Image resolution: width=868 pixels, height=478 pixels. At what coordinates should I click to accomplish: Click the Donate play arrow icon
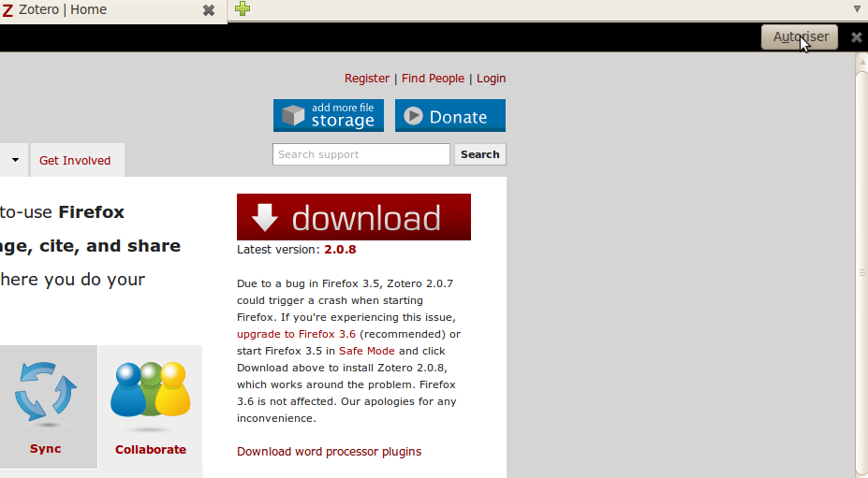click(413, 116)
